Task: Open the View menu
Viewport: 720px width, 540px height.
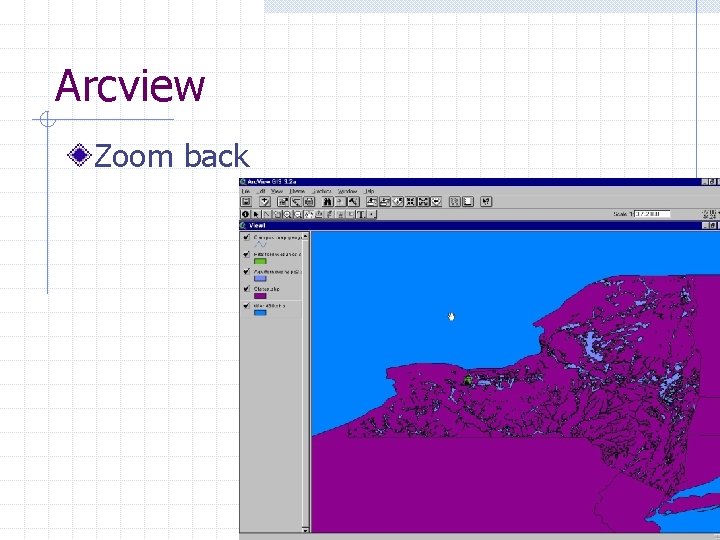Action: 277,191
